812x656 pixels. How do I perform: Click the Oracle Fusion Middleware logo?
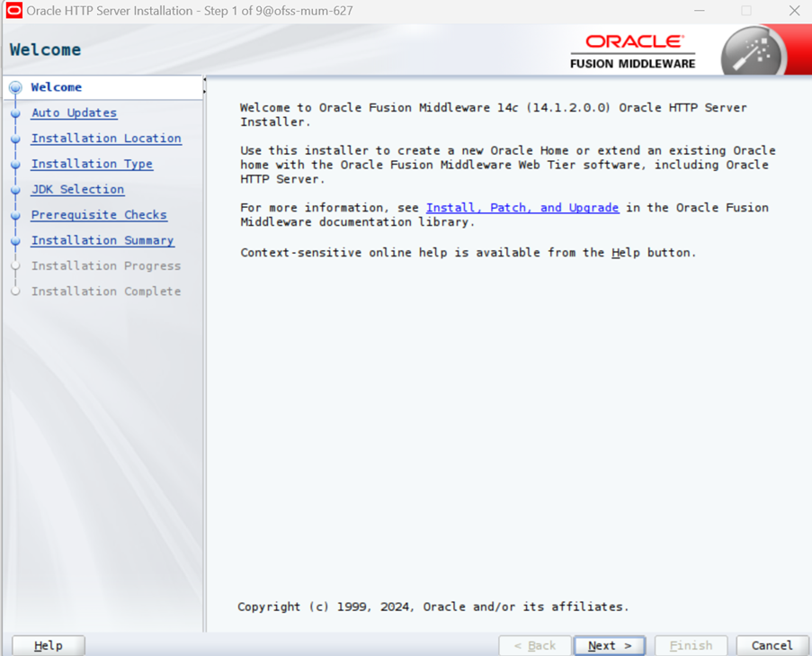point(633,51)
